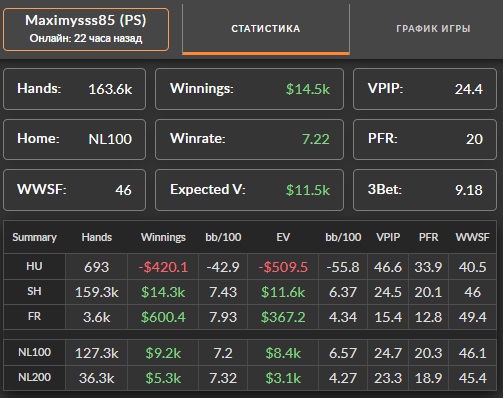
Task: Click the FR summary row label
Action: point(34,316)
